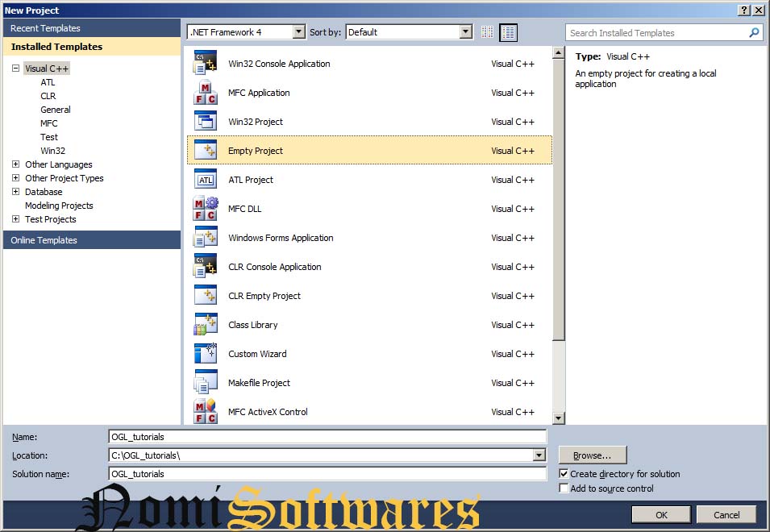This screenshot has width=770, height=532.
Task: Select the ATL Project template name
Action: point(251,180)
